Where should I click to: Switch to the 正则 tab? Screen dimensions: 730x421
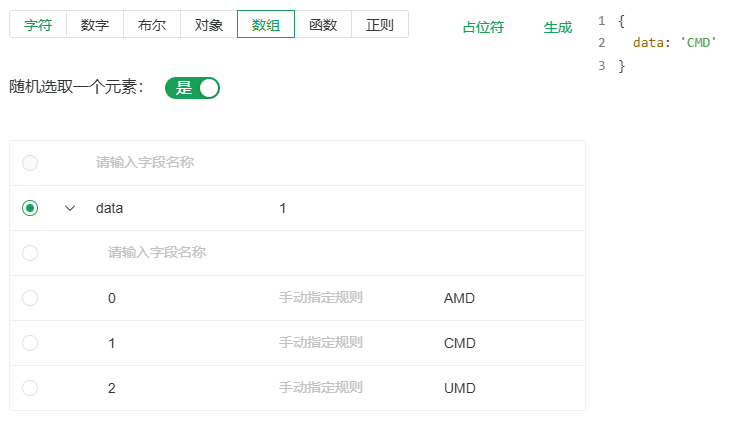tap(380, 24)
